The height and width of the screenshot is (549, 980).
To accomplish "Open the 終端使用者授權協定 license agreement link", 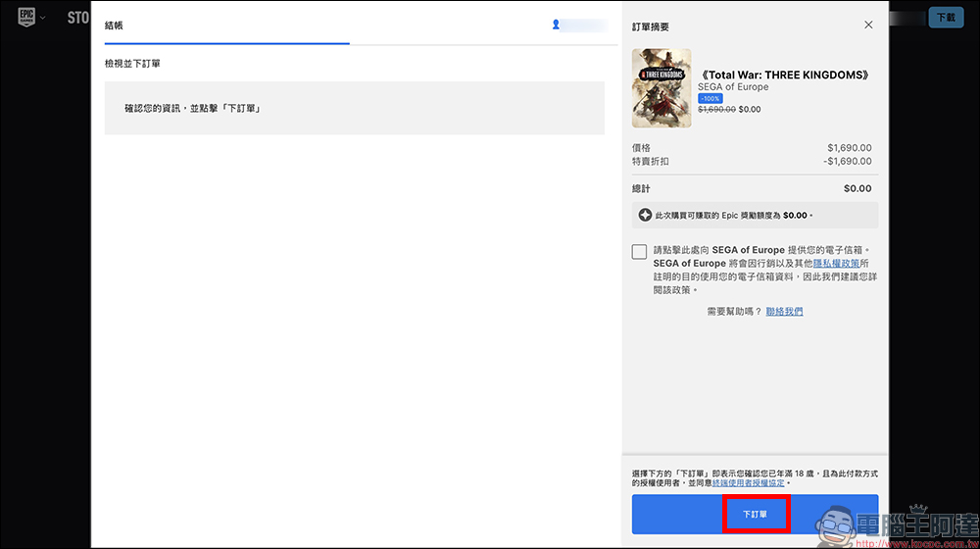I will click(750, 483).
